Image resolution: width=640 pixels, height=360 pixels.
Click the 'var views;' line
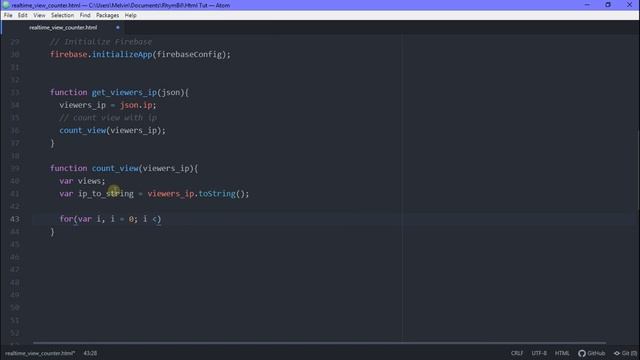(82, 181)
